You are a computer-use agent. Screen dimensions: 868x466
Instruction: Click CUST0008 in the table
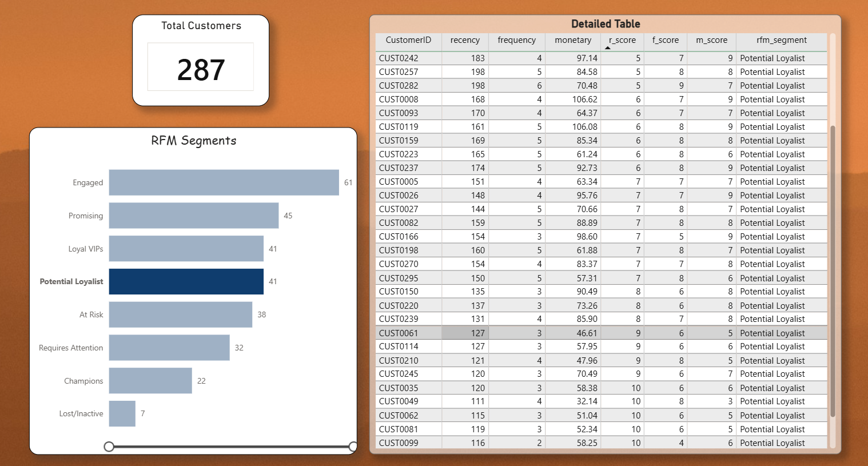pos(399,99)
